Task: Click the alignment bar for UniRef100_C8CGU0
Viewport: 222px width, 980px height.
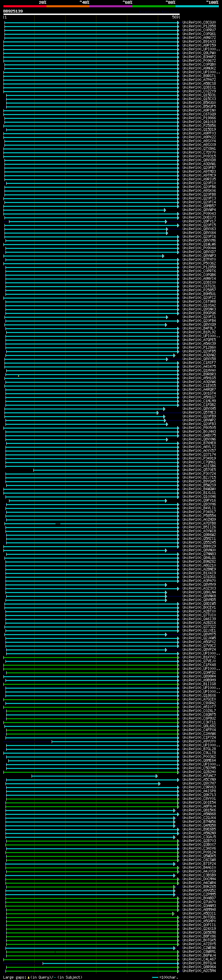Action: (x=92, y=23)
